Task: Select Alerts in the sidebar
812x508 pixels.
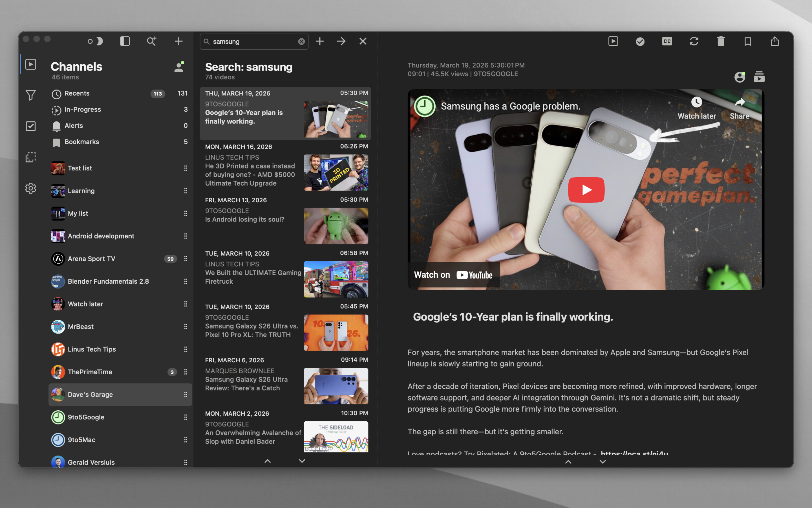Action: [x=120, y=126]
